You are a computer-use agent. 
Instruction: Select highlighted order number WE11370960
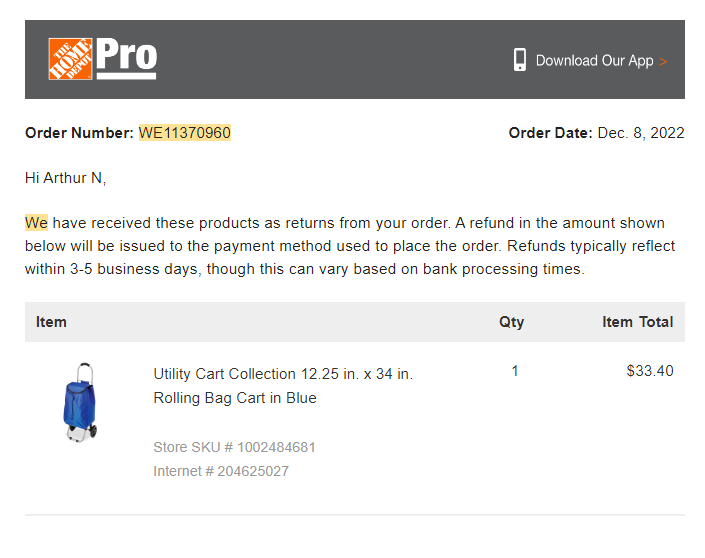point(185,133)
